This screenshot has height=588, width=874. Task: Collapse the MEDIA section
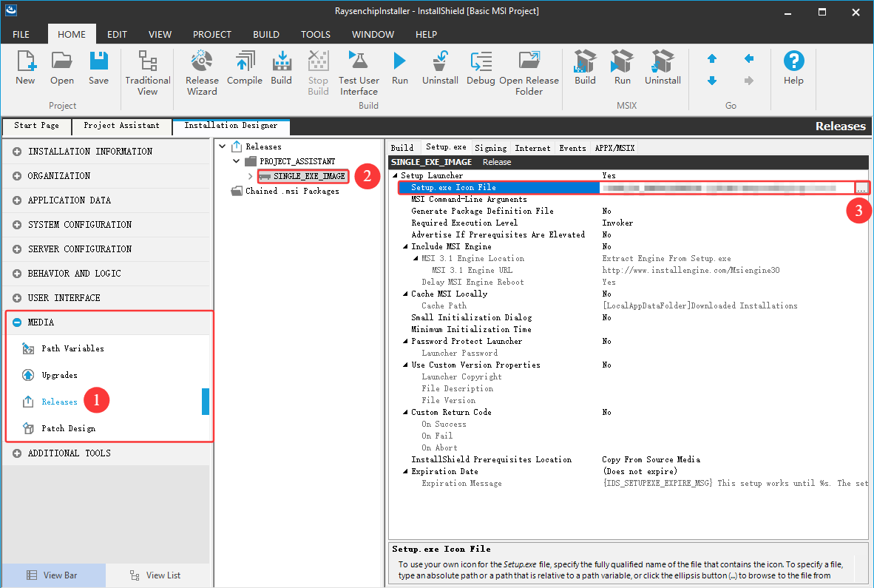(x=17, y=322)
